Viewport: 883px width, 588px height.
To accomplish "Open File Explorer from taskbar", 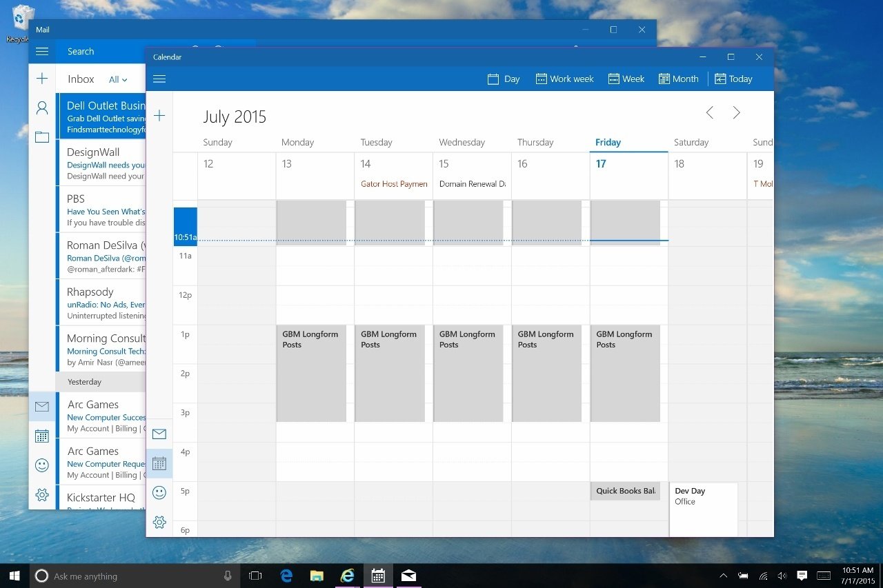I will (x=317, y=576).
